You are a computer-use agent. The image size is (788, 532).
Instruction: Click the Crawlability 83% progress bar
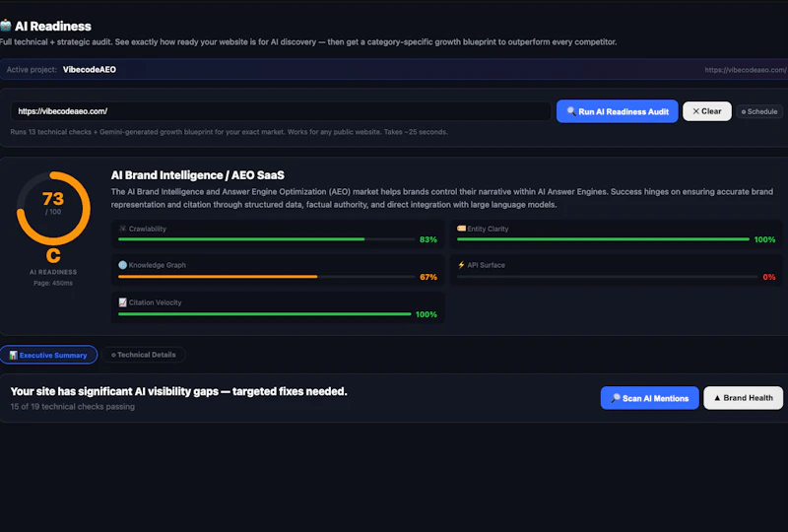266,239
